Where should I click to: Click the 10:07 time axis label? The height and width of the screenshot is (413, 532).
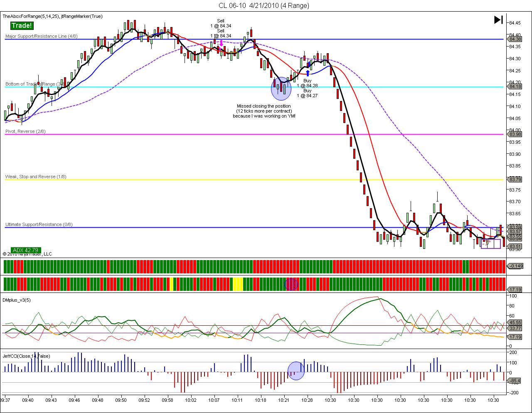click(214, 400)
